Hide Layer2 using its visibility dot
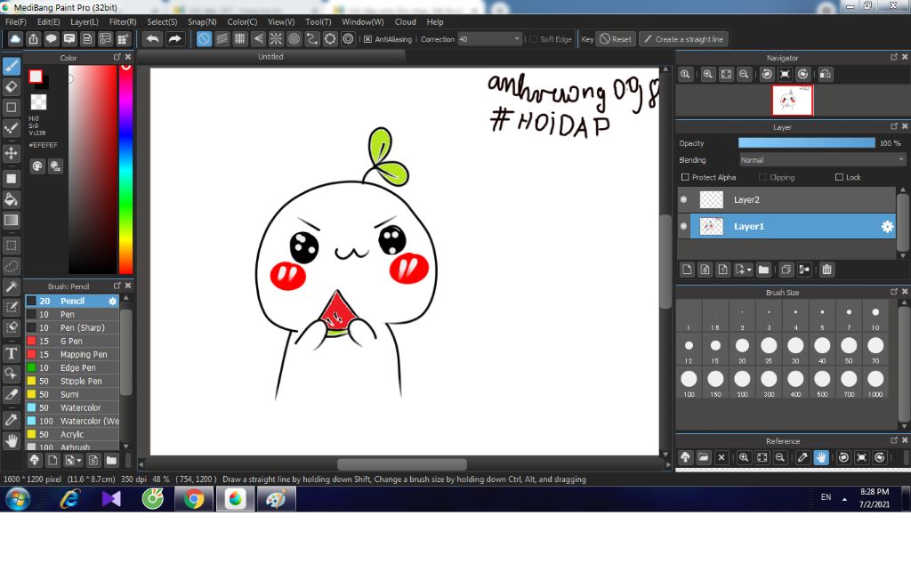This screenshot has height=588, width=911. click(684, 199)
